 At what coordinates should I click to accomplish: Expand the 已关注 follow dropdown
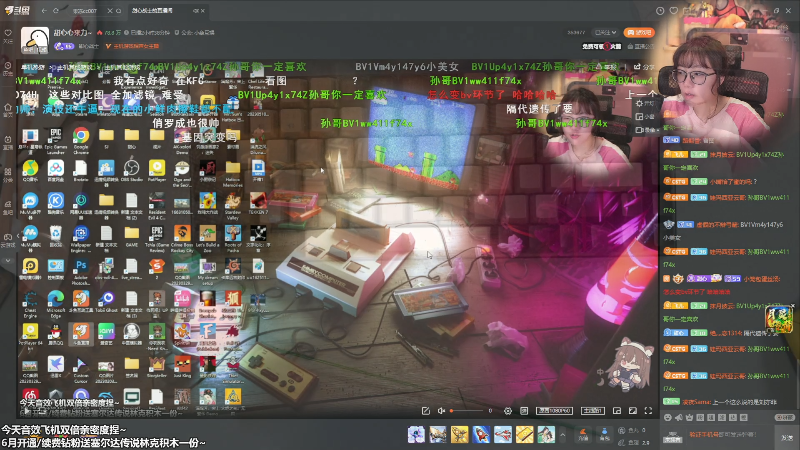coord(606,32)
